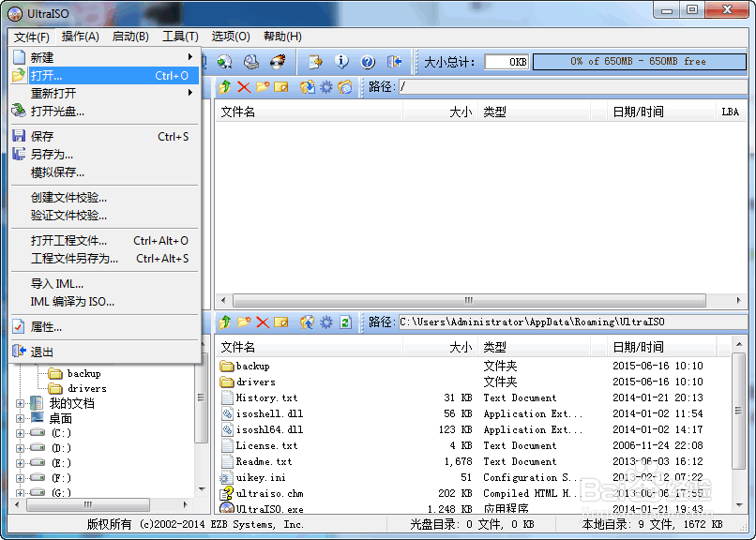The height and width of the screenshot is (540, 756).
Task: Choose 创建文件校验... menu entry
Action: (106, 198)
